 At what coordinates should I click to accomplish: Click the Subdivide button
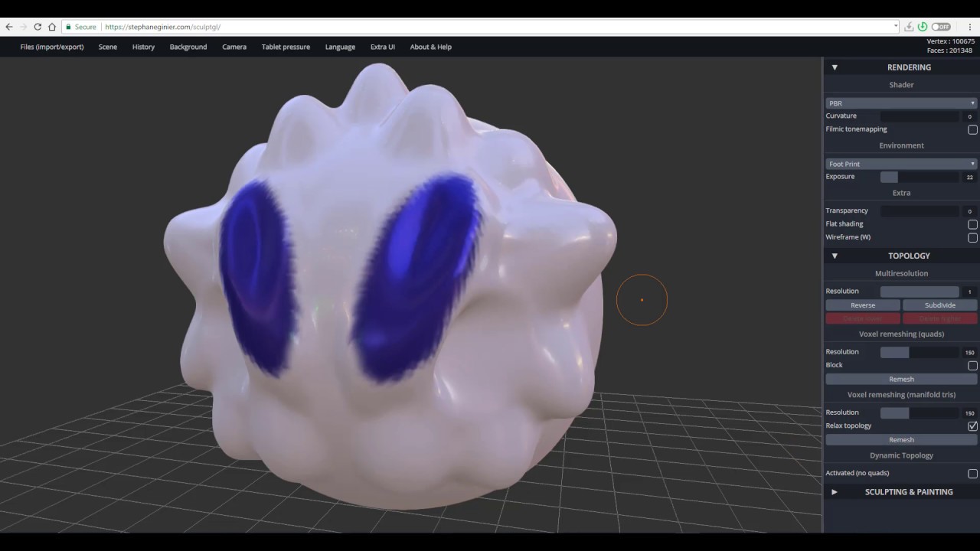point(940,305)
